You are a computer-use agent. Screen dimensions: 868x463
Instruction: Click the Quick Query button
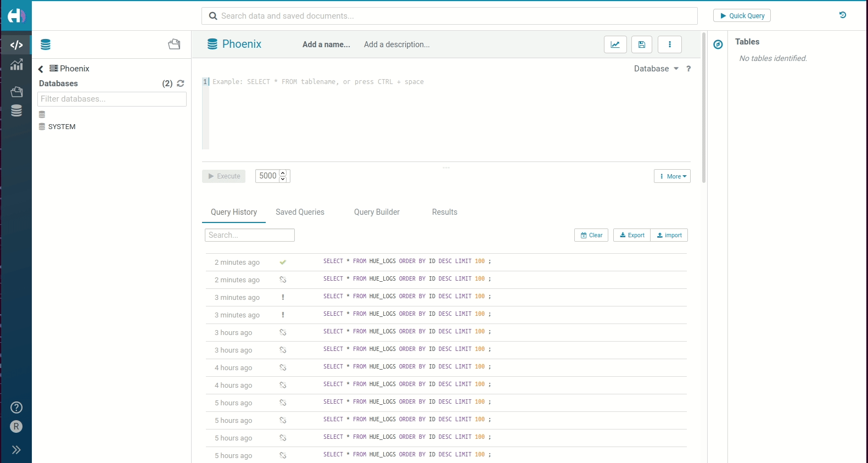click(x=742, y=15)
